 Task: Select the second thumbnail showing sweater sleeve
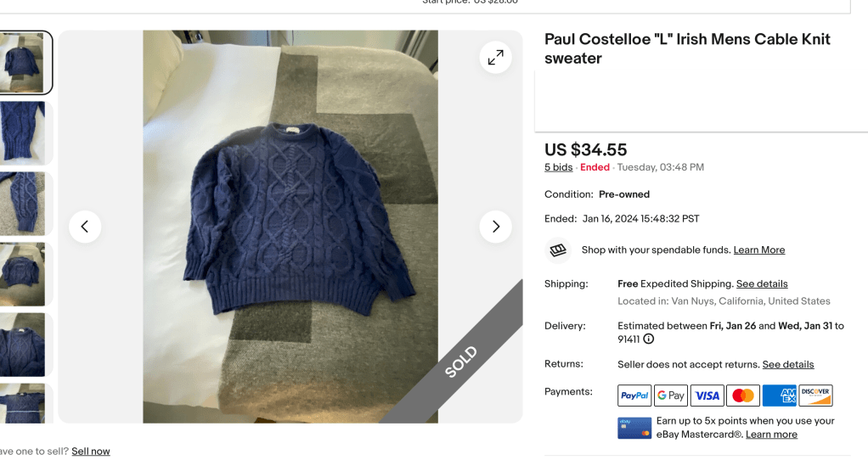[x=23, y=133]
